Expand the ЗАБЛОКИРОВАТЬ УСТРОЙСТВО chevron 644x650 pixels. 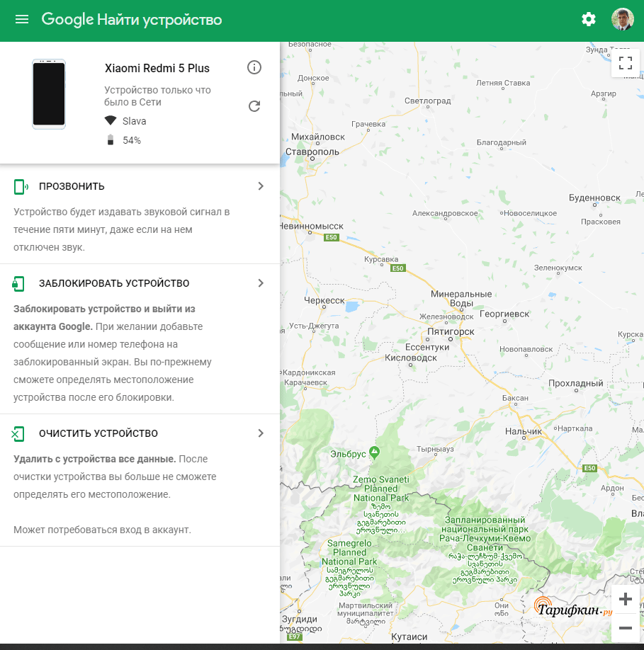pos(261,283)
